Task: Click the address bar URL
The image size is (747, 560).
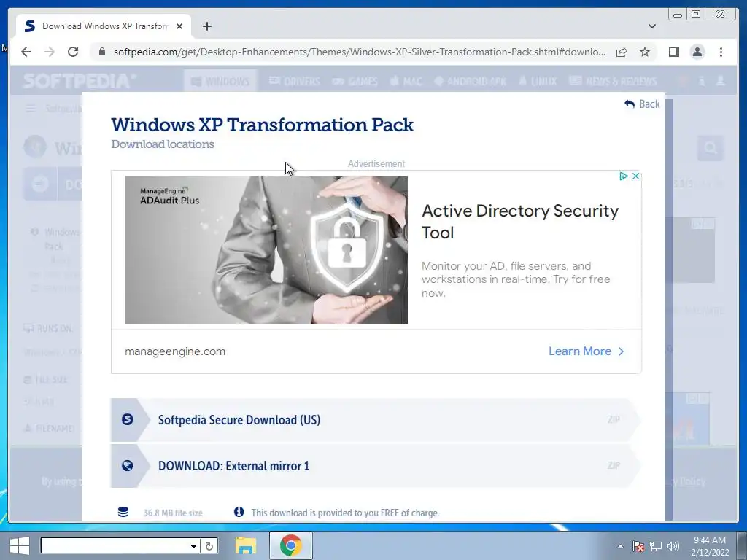Action: click(360, 52)
